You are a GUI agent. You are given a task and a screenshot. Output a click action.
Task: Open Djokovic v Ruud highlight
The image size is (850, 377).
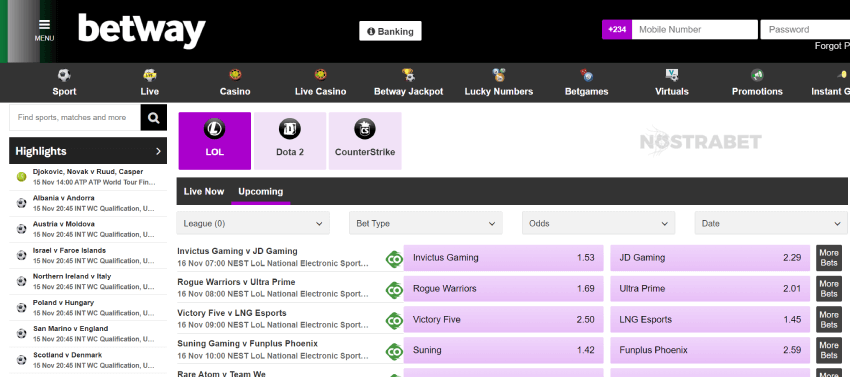(x=88, y=177)
